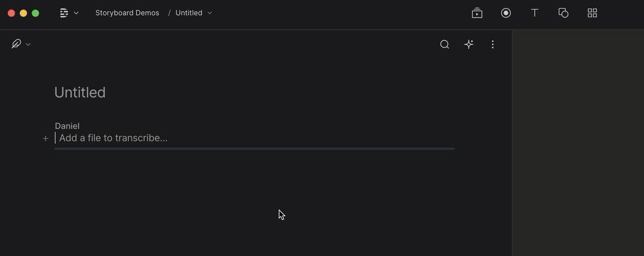Select the Daniel speaker label

(x=67, y=126)
